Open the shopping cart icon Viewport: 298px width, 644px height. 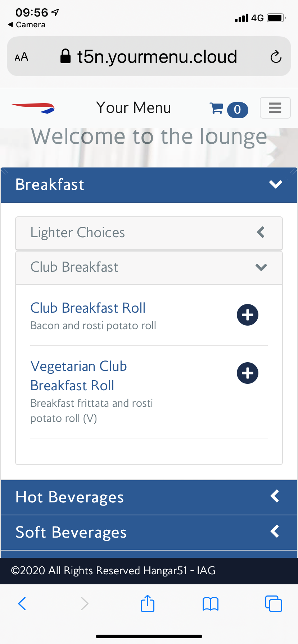217,108
